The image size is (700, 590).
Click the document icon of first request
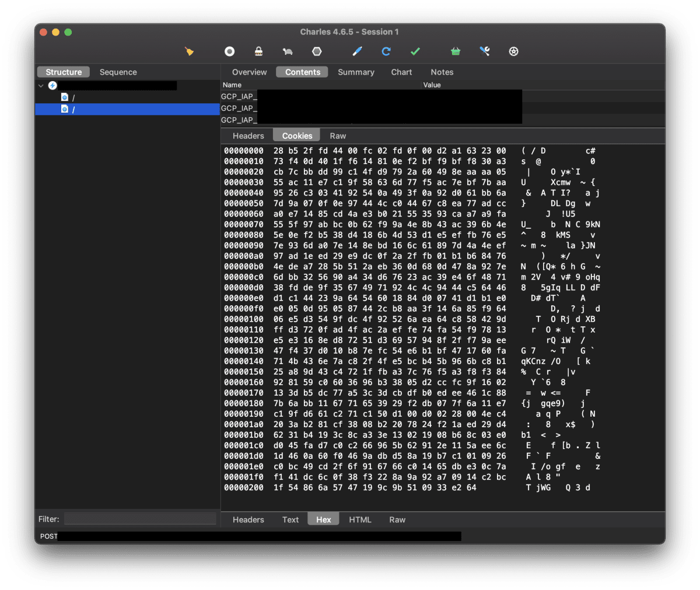65,97
